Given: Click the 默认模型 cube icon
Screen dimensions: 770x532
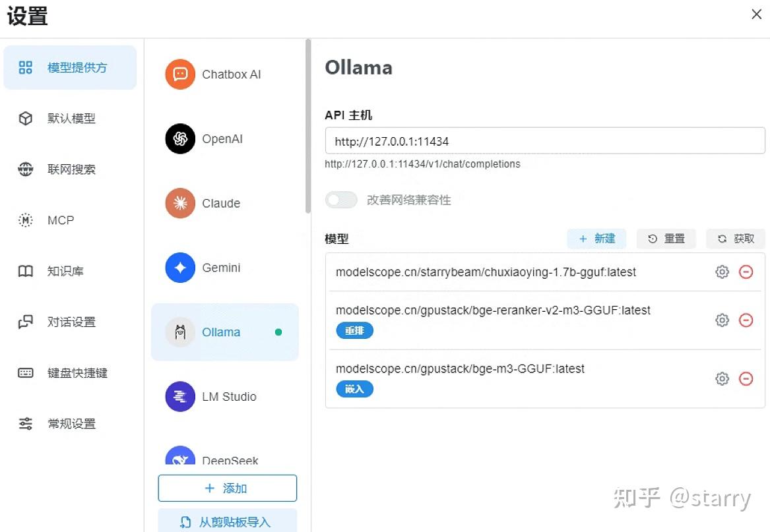Looking at the screenshot, I should pyautogui.click(x=25, y=118).
